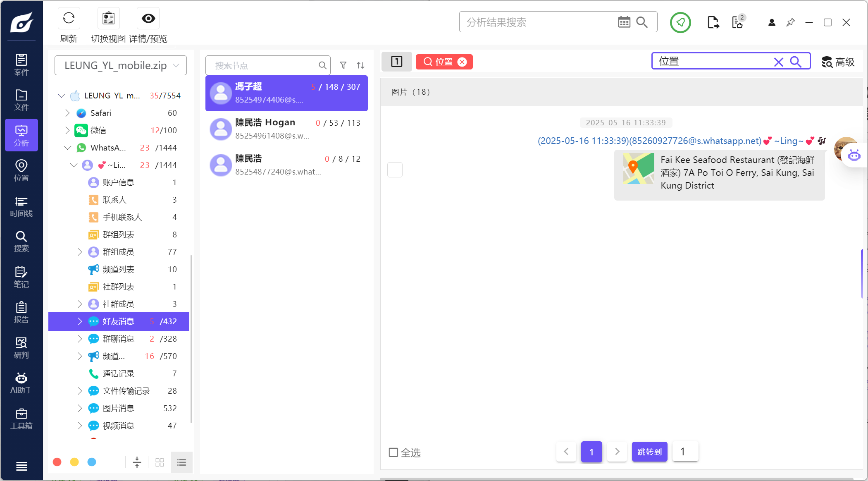This screenshot has width=868, height=481.
Task: Expand the 群聊消息 tree node
Action: (80, 339)
